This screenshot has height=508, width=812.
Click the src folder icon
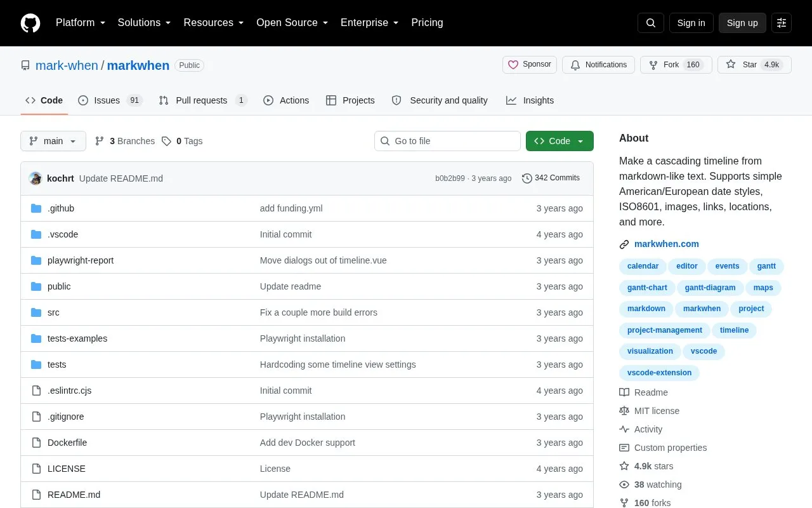[x=36, y=312]
